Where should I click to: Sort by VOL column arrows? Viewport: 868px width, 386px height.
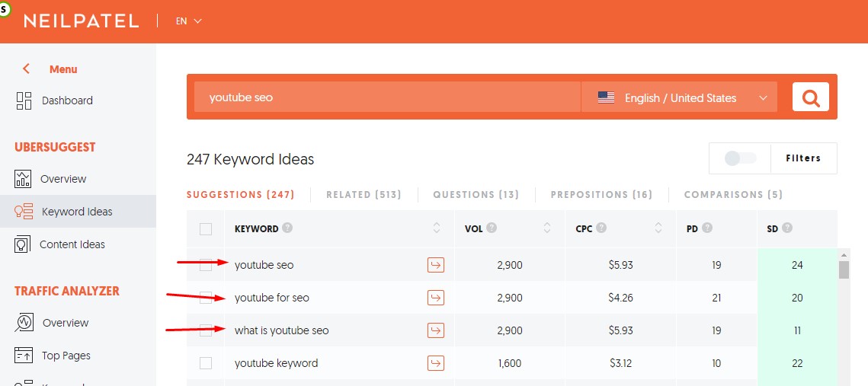(x=547, y=228)
